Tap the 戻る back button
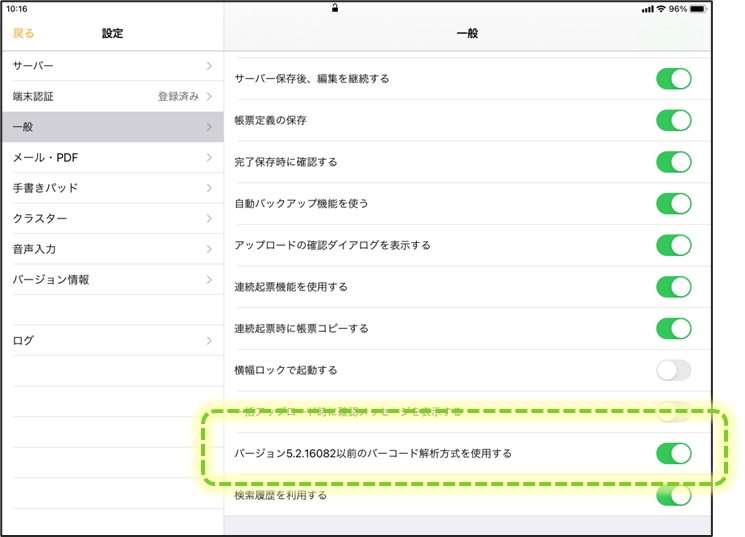The image size is (745, 537). click(23, 33)
